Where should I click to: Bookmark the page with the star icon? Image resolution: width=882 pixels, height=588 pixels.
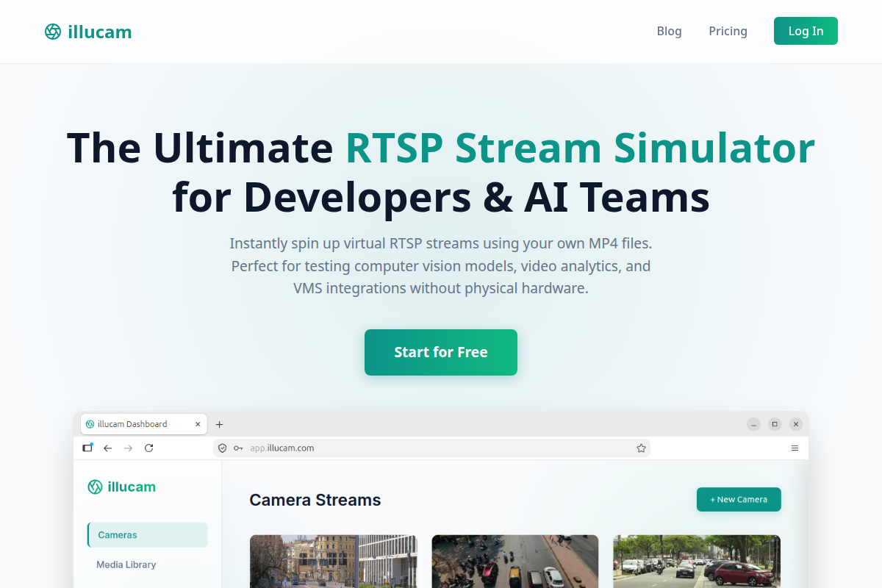641,448
